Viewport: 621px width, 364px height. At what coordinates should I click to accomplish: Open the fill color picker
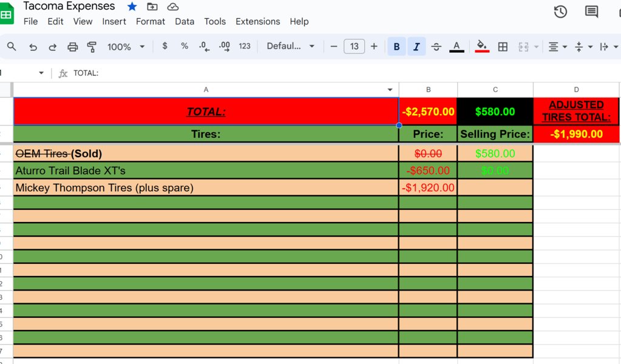[x=481, y=46]
